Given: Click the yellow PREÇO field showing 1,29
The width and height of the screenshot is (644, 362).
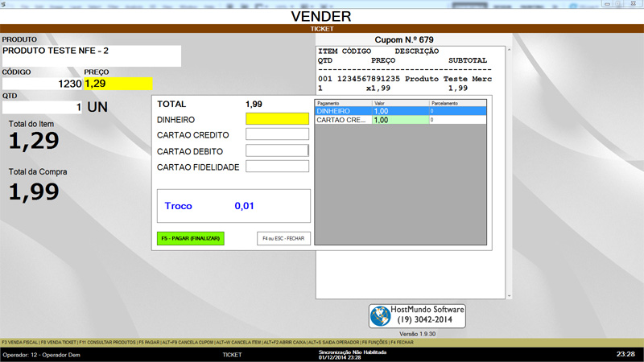Looking at the screenshot, I should coord(117,83).
